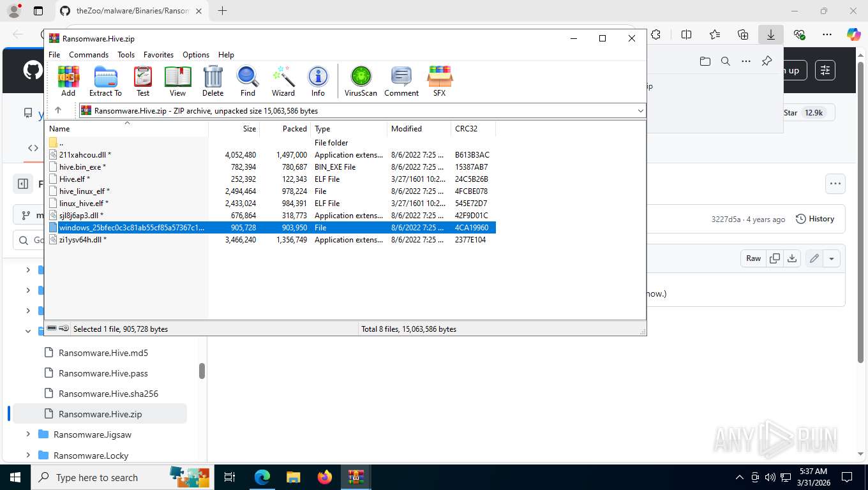Click the Extract To toolbar icon
This screenshot has height=490, width=868.
pyautogui.click(x=105, y=81)
